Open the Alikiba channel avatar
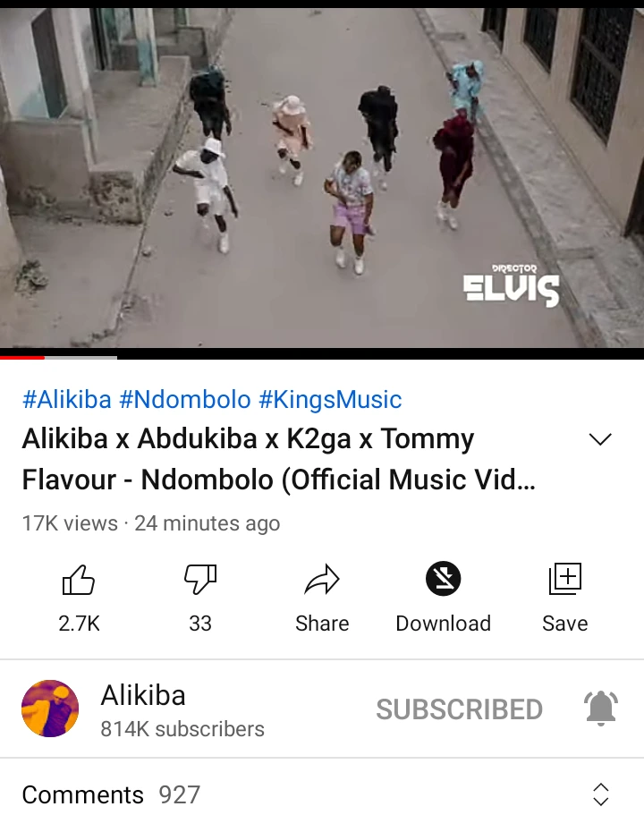Screen dimensions: 644x815 click(50, 709)
